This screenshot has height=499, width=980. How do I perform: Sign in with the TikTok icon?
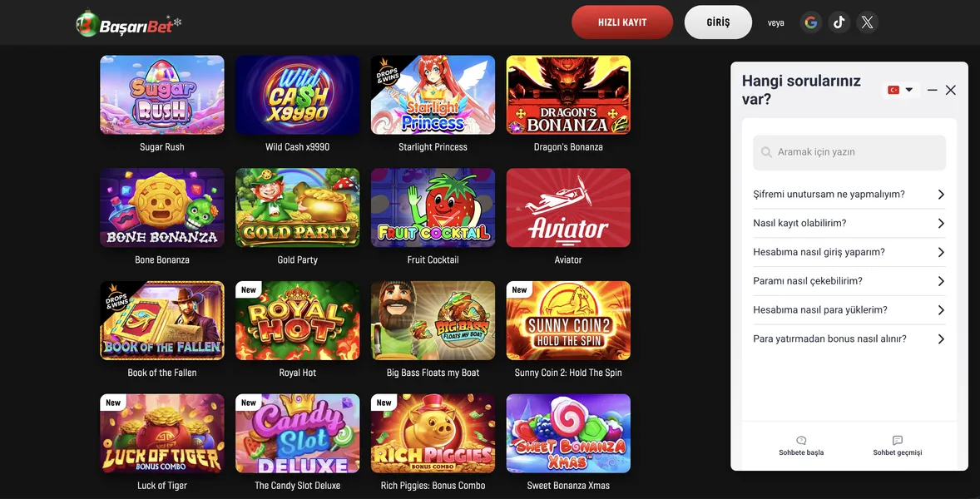coord(839,22)
